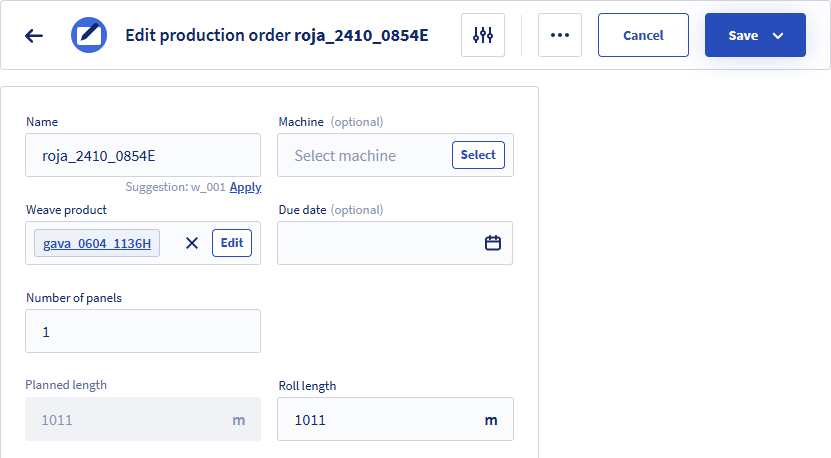Viewport: 831px width, 458px height.
Task: Open the gava_0604_1136H weave product link
Action: [x=97, y=243]
